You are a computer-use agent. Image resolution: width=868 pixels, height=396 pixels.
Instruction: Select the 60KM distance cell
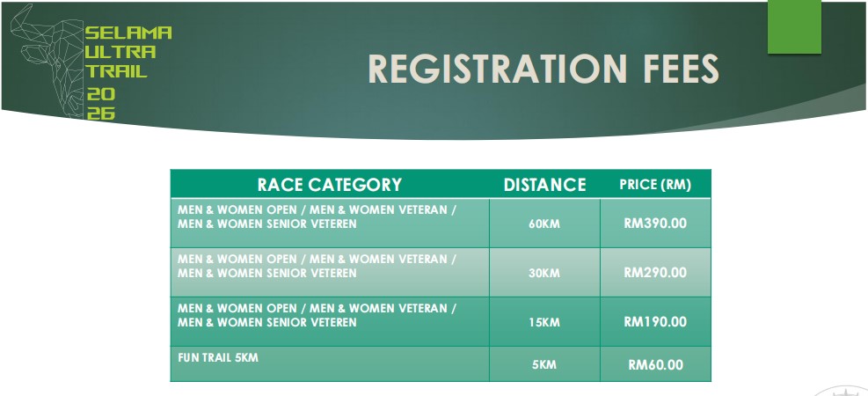click(x=544, y=224)
